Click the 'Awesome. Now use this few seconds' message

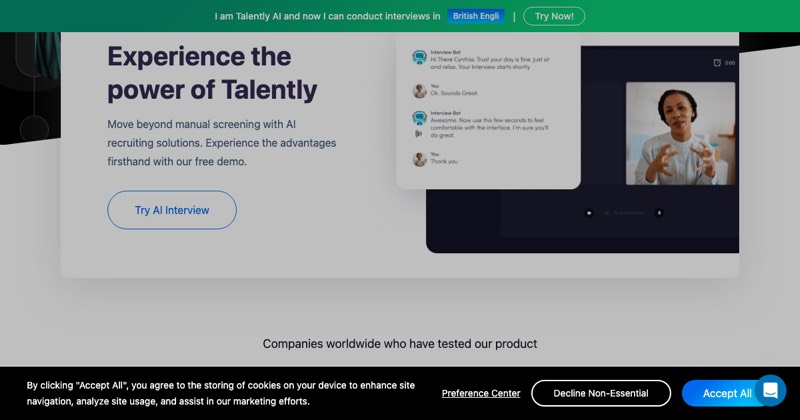point(489,128)
